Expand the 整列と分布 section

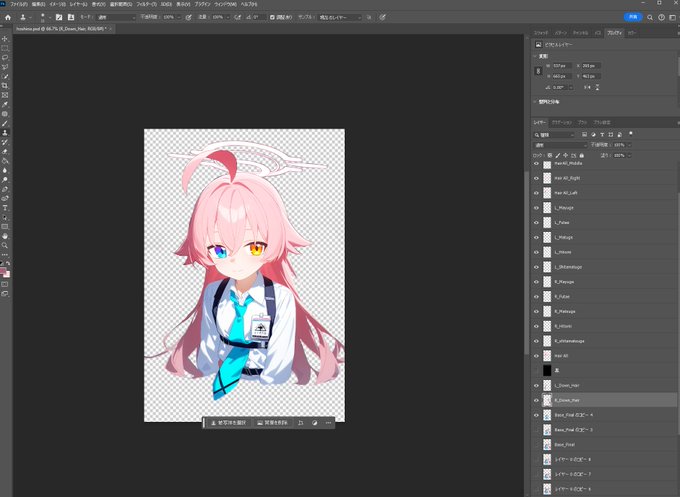point(535,102)
